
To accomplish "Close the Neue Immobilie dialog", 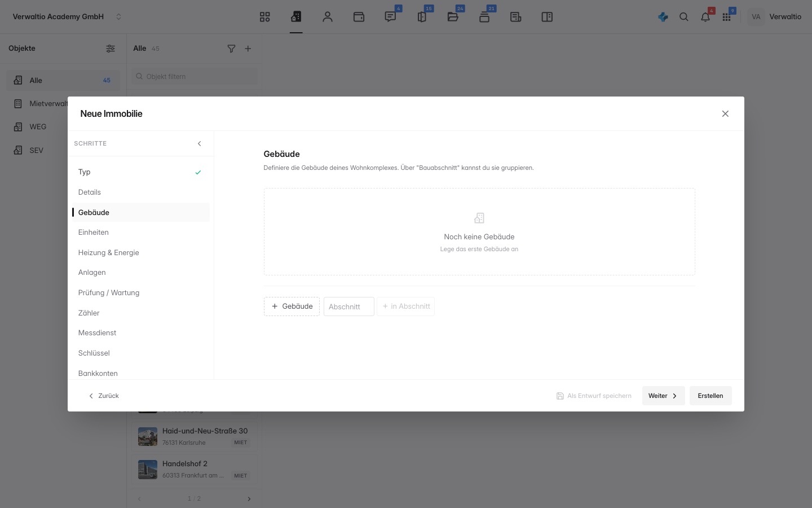I will click(x=725, y=114).
